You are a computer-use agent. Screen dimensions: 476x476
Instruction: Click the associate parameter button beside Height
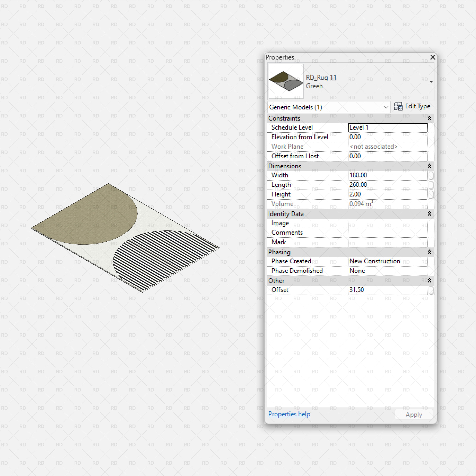tap(431, 194)
